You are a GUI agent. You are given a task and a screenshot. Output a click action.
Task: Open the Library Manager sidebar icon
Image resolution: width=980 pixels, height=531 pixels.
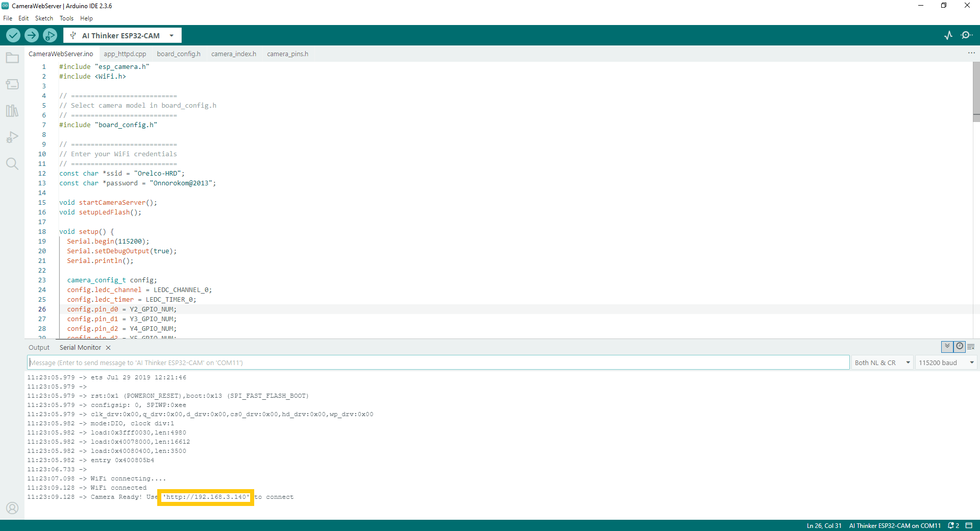[x=12, y=111]
